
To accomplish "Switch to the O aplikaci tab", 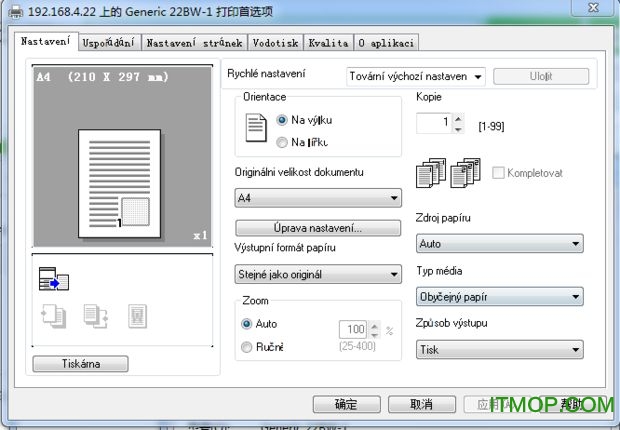I will pyautogui.click(x=386, y=43).
